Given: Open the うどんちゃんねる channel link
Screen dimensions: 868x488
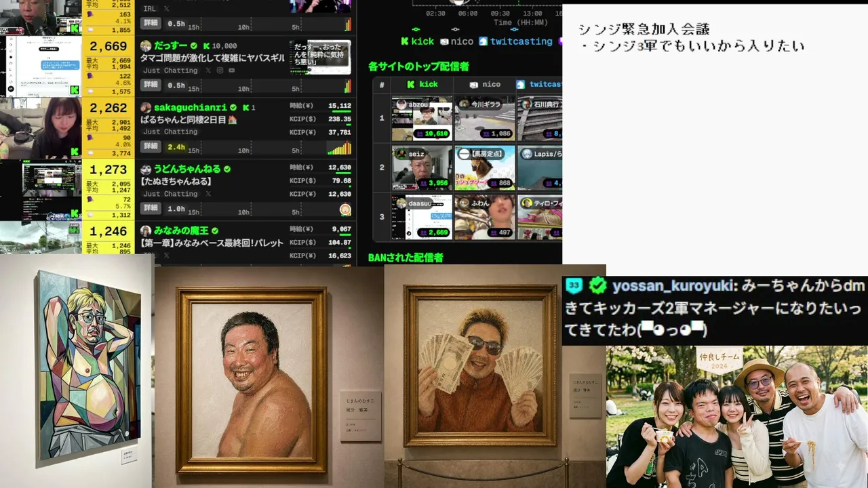Looking at the screenshot, I should click(x=187, y=169).
